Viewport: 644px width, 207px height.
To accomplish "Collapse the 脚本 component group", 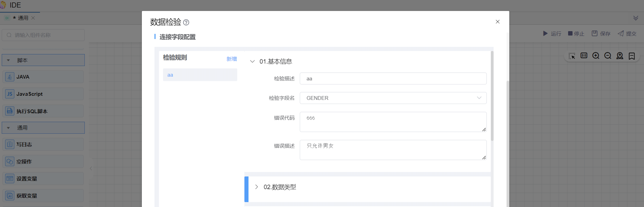I will [8, 60].
